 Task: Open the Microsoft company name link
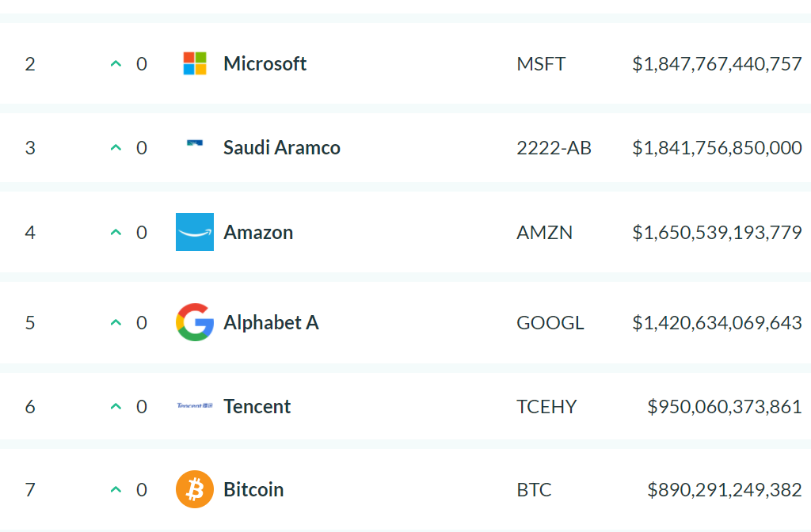pyautogui.click(x=265, y=63)
